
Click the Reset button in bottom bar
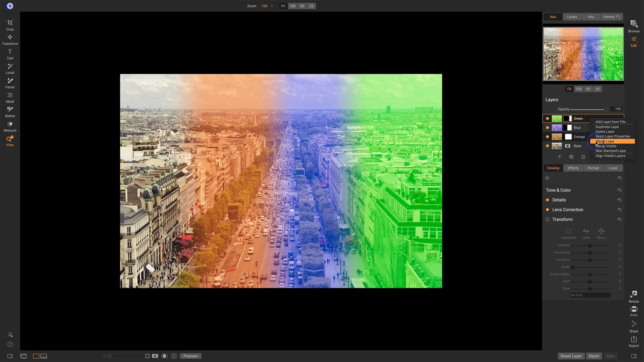[x=594, y=356]
